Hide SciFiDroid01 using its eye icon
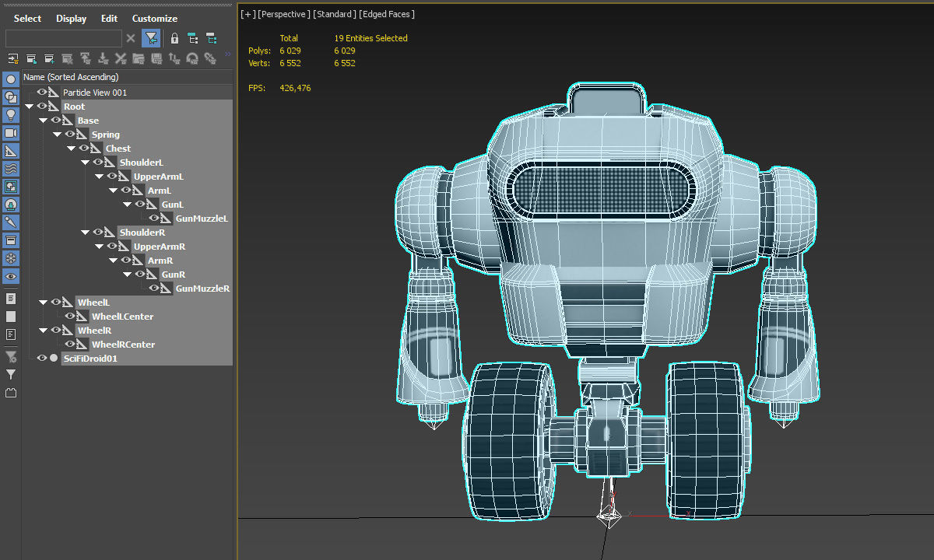This screenshot has width=934, height=560. pyautogui.click(x=42, y=359)
